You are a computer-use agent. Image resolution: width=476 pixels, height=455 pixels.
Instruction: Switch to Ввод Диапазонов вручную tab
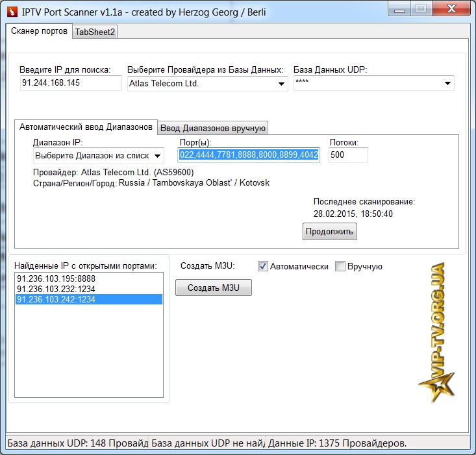coord(213,128)
